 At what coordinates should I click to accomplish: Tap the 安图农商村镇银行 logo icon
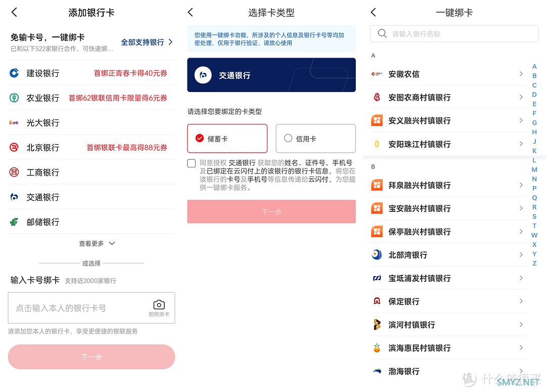[x=377, y=97]
